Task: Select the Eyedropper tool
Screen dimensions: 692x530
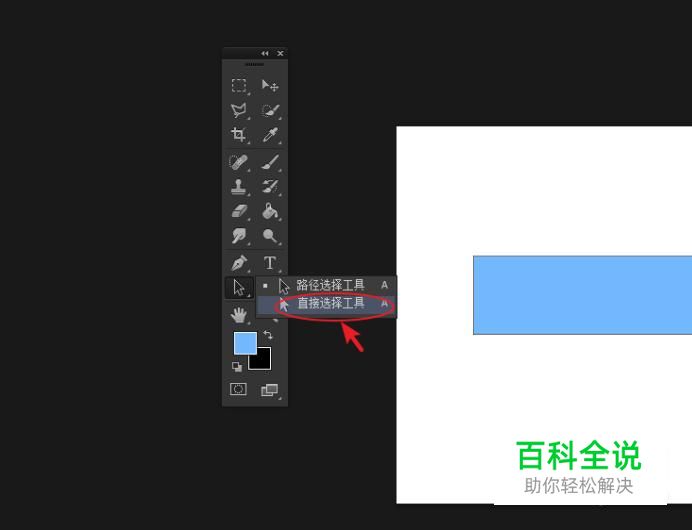Action: [x=270, y=135]
